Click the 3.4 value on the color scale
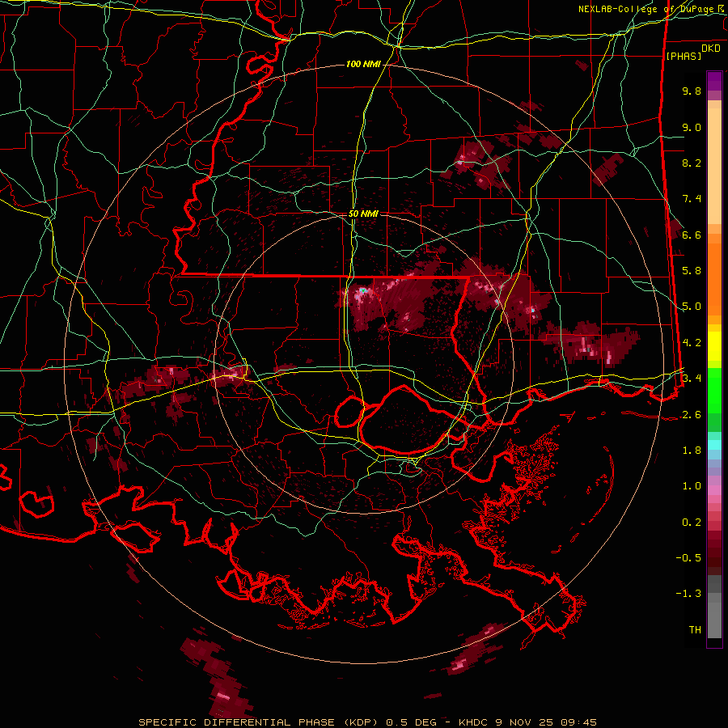Screen dimensions: 728x728 tap(692, 378)
